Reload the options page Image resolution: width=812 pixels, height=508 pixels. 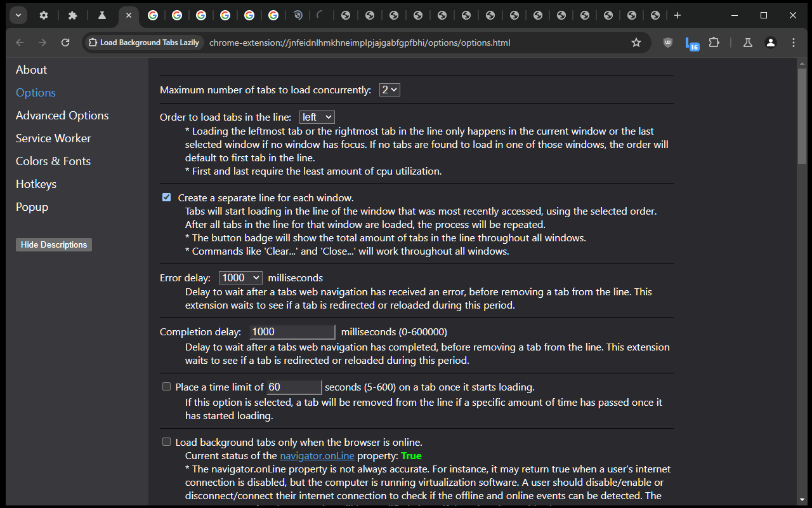pyautogui.click(x=65, y=43)
